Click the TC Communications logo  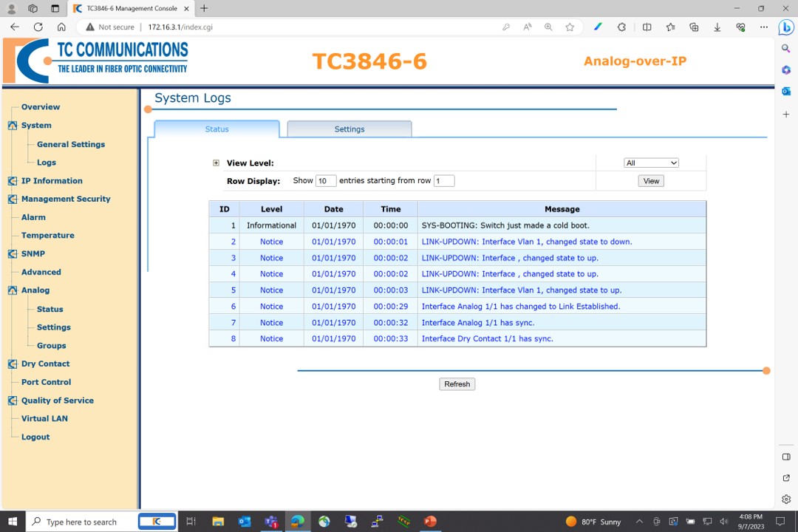(95, 61)
